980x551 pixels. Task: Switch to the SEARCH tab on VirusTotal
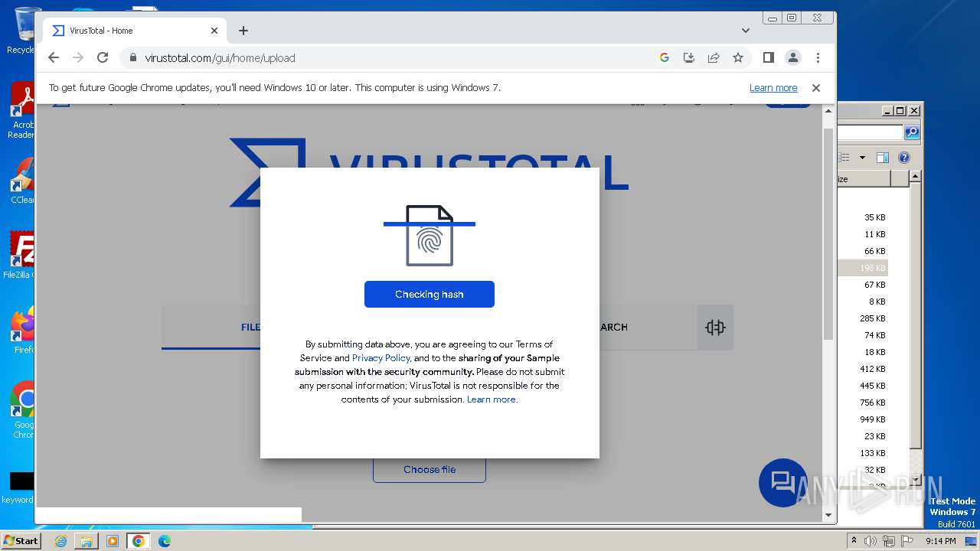pos(612,328)
